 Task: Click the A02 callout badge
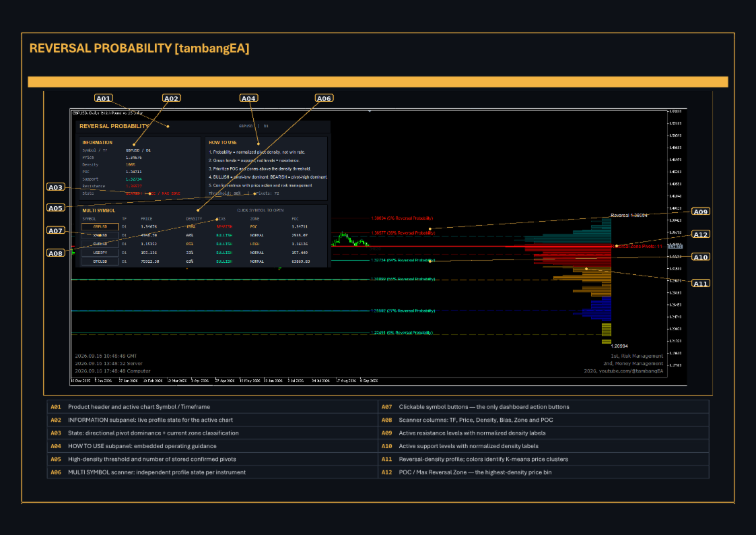(x=171, y=98)
